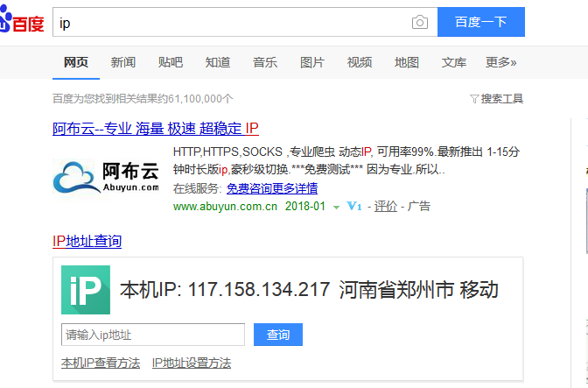Open www.abuyun.com.cn URL link
This screenshot has width=588, height=388.
(x=225, y=207)
